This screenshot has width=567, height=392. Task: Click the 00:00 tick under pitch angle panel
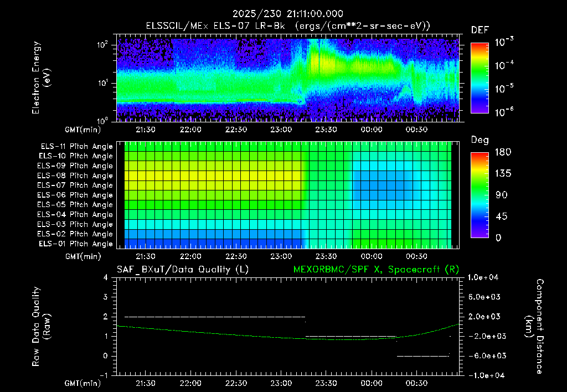tap(372, 256)
